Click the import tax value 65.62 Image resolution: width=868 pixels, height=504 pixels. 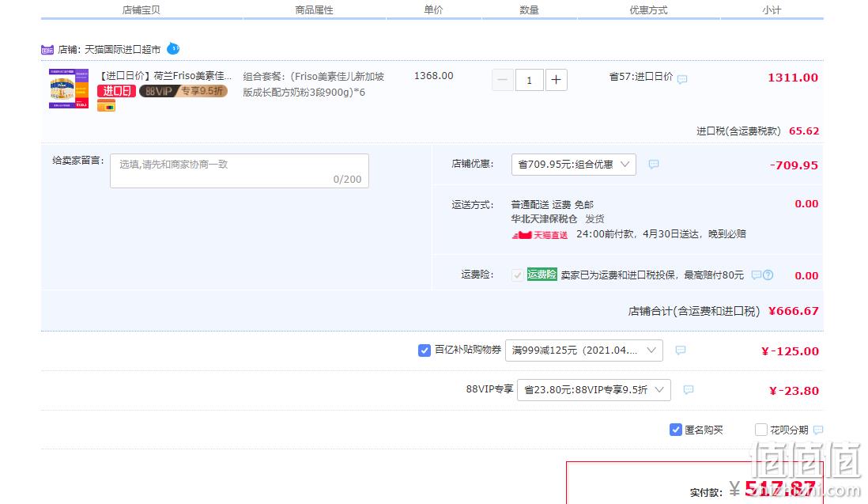(804, 131)
